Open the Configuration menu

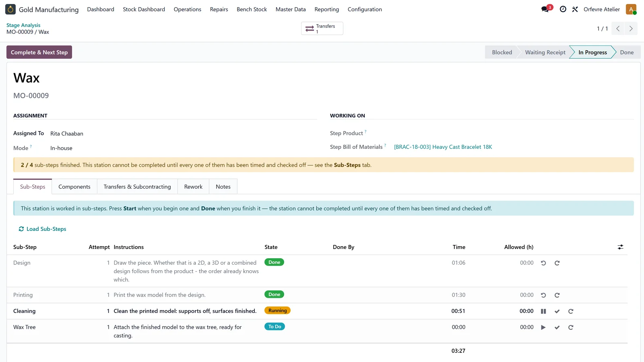click(365, 9)
